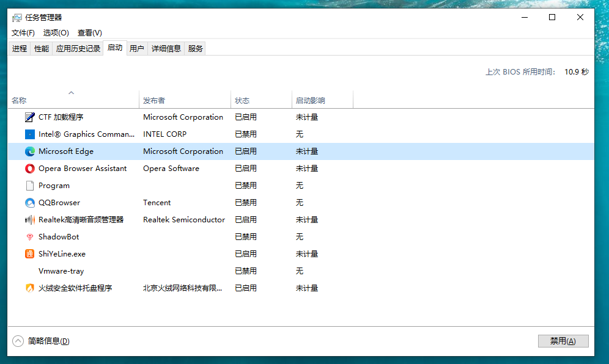Screen dimensions: 609x364
Task: Click the Microsoft Edge logo icon
Action: 29,151
